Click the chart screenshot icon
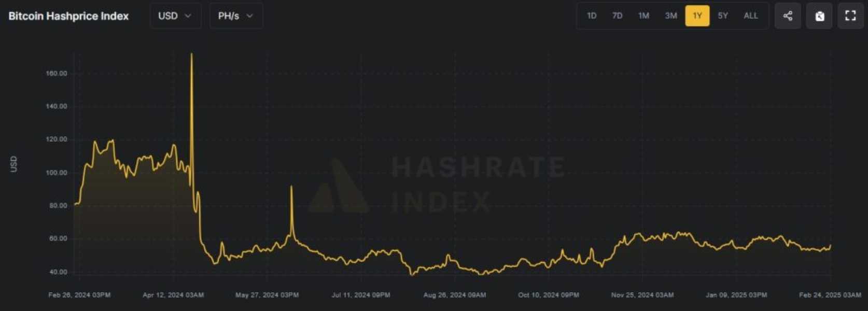Screen dimensions: 868x311 coord(819,16)
